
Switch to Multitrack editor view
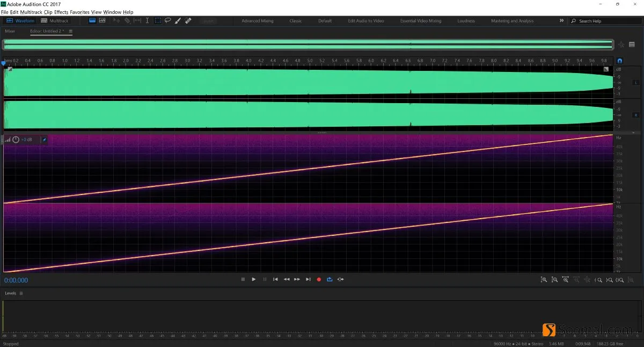[x=54, y=21]
